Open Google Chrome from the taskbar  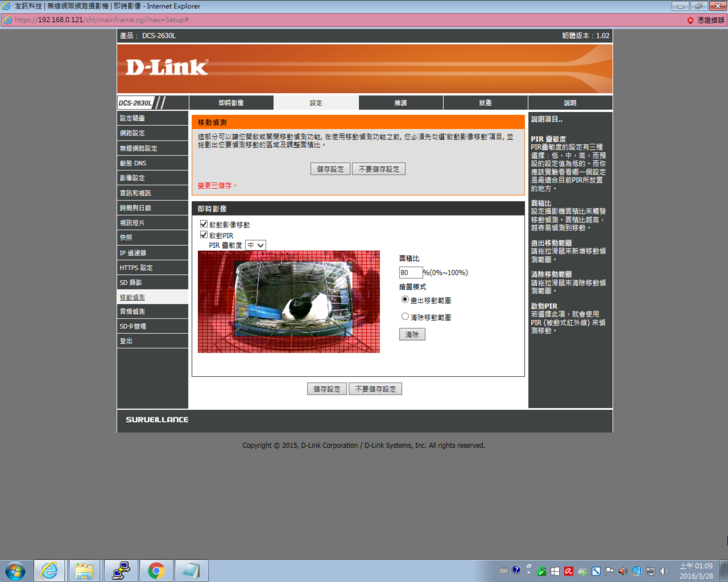pos(156,571)
